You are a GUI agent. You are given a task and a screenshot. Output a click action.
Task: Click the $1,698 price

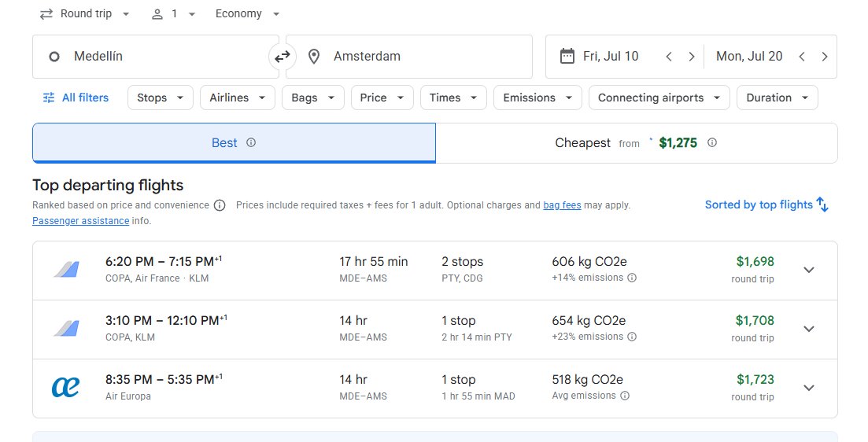tap(755, 261)
